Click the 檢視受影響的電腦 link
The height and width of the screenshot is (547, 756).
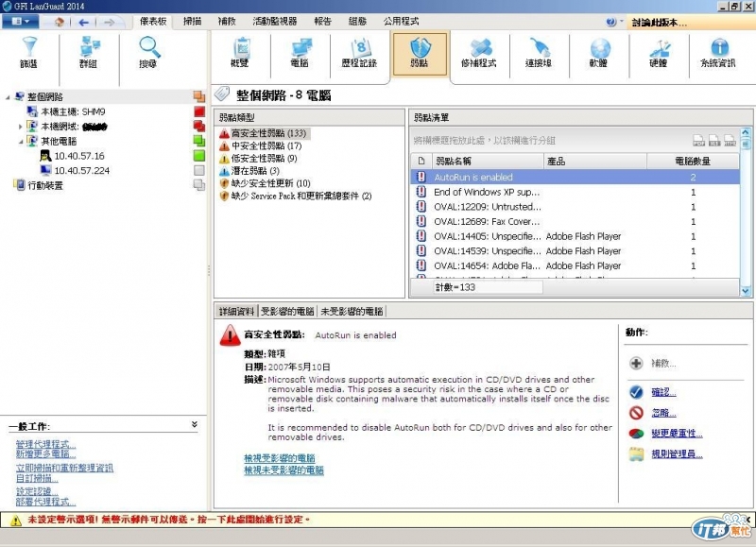coord(280,458)
